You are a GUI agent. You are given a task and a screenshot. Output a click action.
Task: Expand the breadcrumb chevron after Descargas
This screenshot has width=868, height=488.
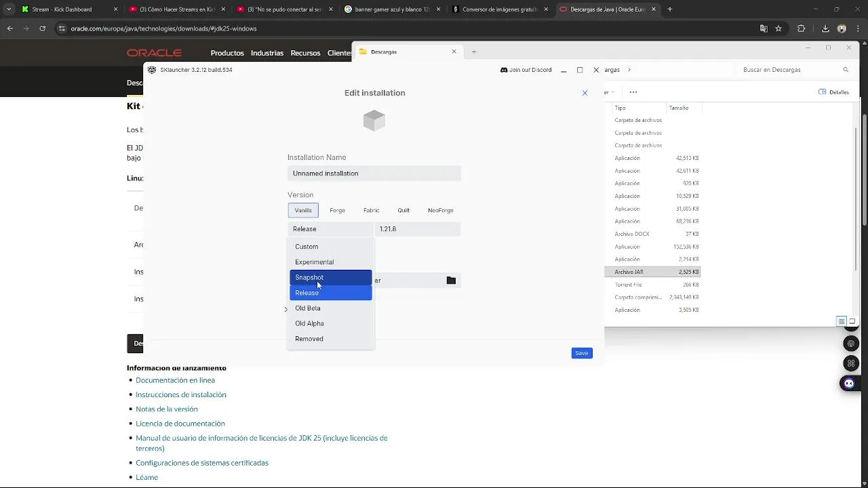629,70
